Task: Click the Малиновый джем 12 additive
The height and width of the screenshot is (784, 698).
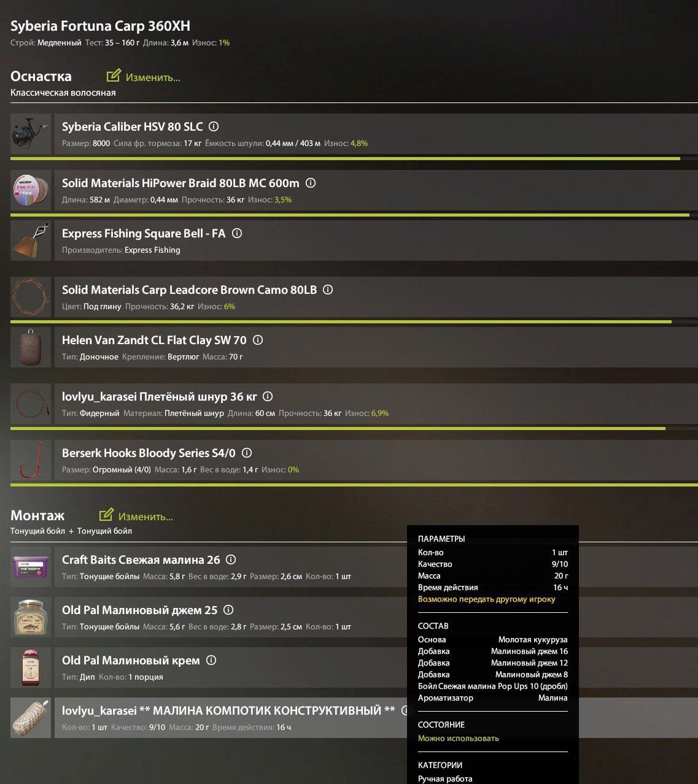Action: (529, 663)
